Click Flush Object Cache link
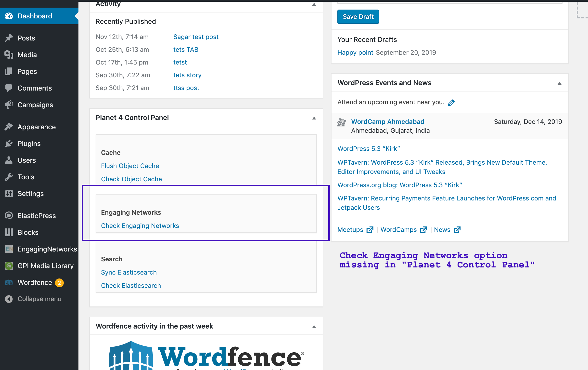588x370 pixels. click(130, 166)
